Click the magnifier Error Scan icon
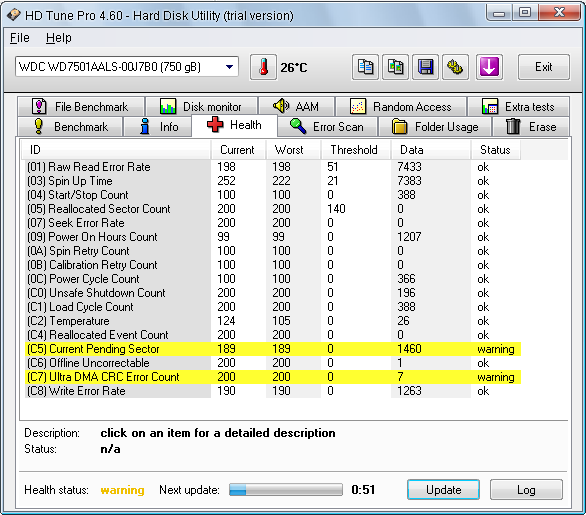Image resolution: width=586 pixels, height=515 pixels. (298, 126)
